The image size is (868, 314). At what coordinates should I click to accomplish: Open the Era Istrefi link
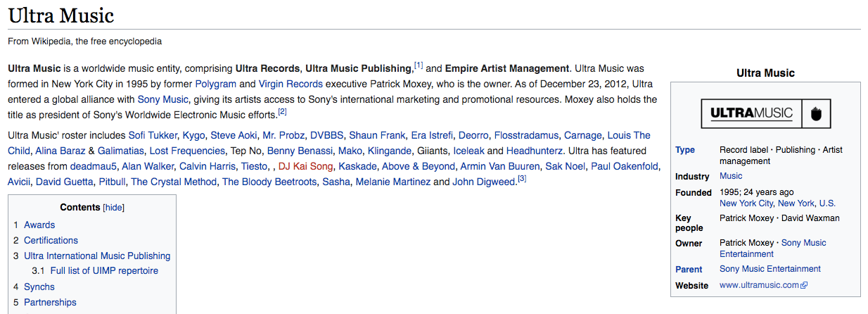point(432,135)
